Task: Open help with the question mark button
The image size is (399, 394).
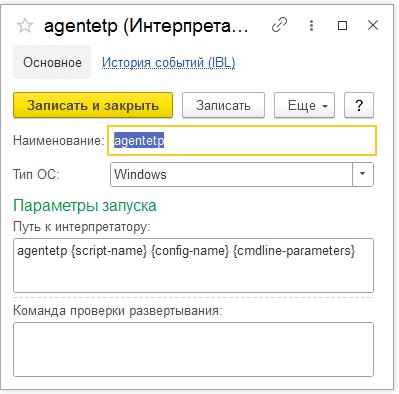Action: pos(359,105)
